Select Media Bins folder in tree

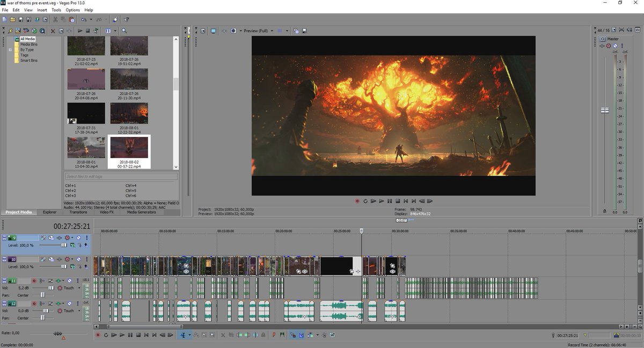[x=29, y=44]
